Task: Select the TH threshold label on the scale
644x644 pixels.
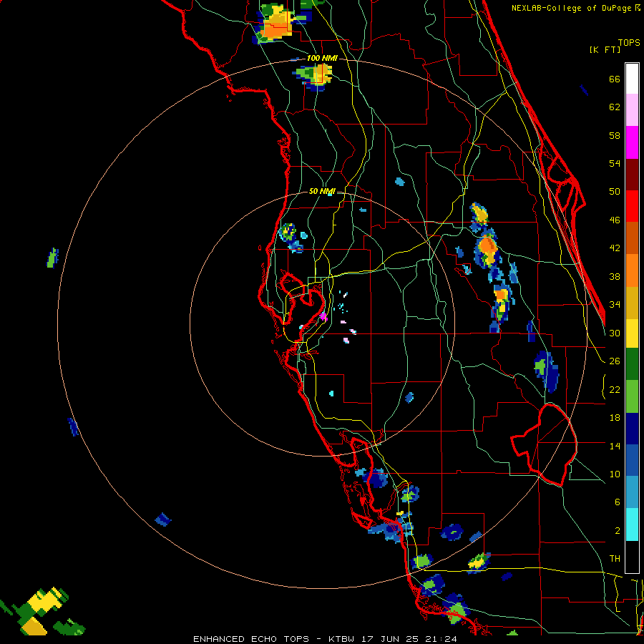Action: tap(615, 559)
